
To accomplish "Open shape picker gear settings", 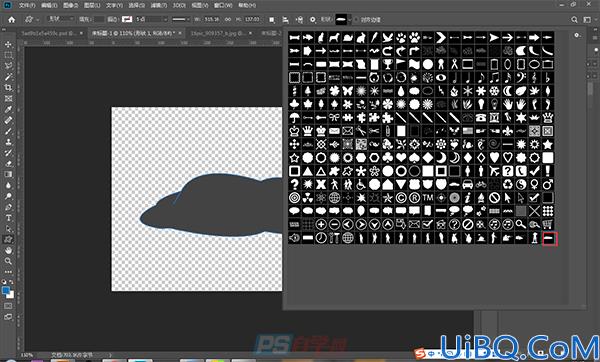I will (x=577, y=35).
